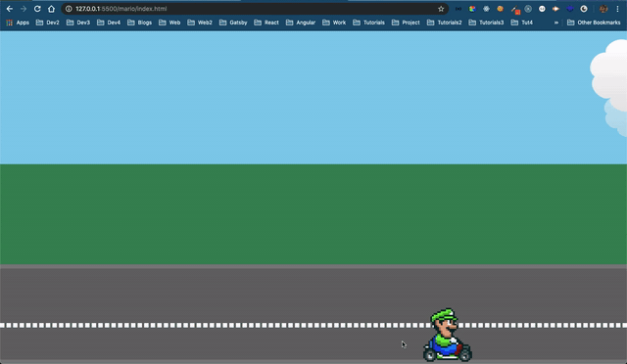
Task: Open the Chrome profile avatar
Action: (603, 9)
